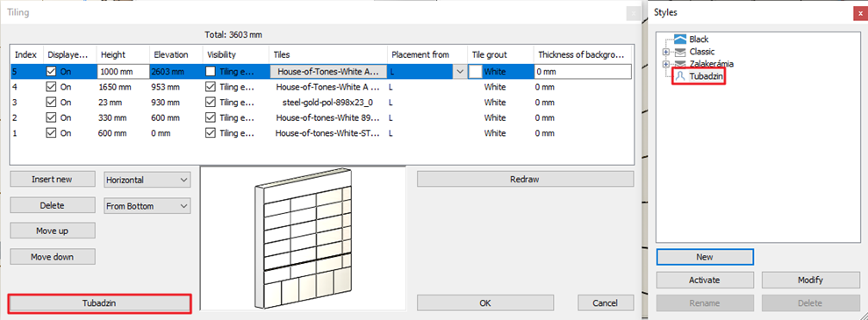Expand the Placement from dropdown arrow

point(460,71)
